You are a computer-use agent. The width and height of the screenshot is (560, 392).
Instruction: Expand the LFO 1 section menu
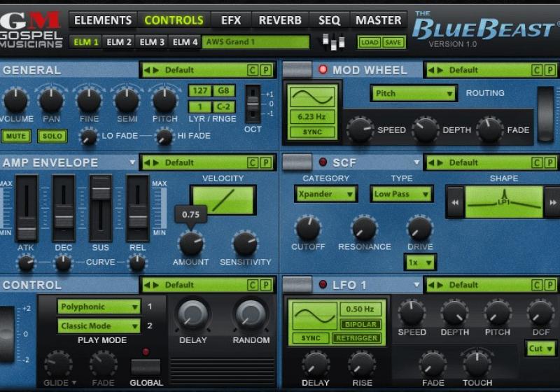click(x=416, y=284)
